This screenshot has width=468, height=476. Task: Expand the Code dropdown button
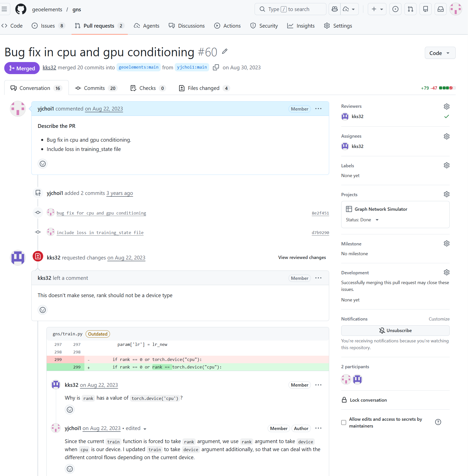(x=440, y=53)
